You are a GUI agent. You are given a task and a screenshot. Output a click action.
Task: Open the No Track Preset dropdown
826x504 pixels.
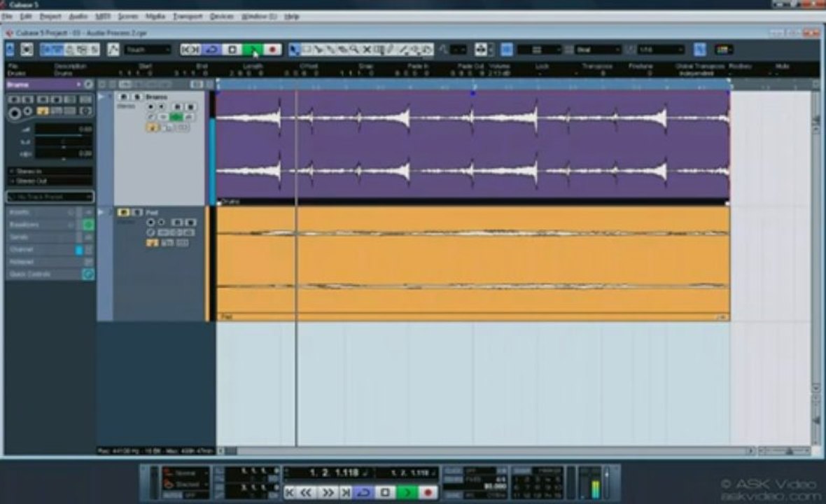pos(50,197)
